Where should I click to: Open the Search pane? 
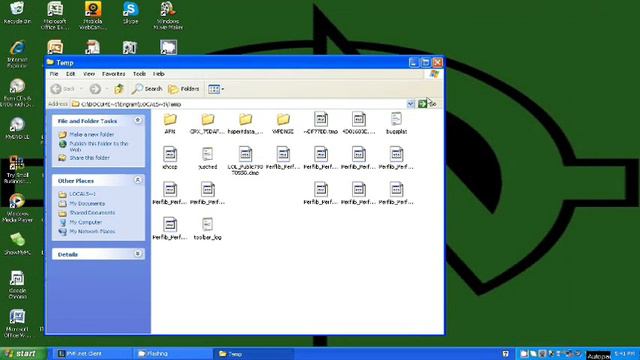pos(147,89)
